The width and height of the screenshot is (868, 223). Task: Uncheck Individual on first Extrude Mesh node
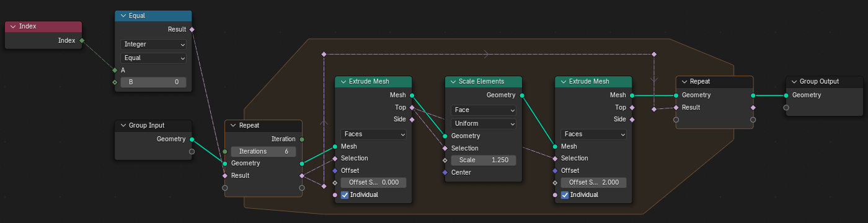tap(345, 195)
